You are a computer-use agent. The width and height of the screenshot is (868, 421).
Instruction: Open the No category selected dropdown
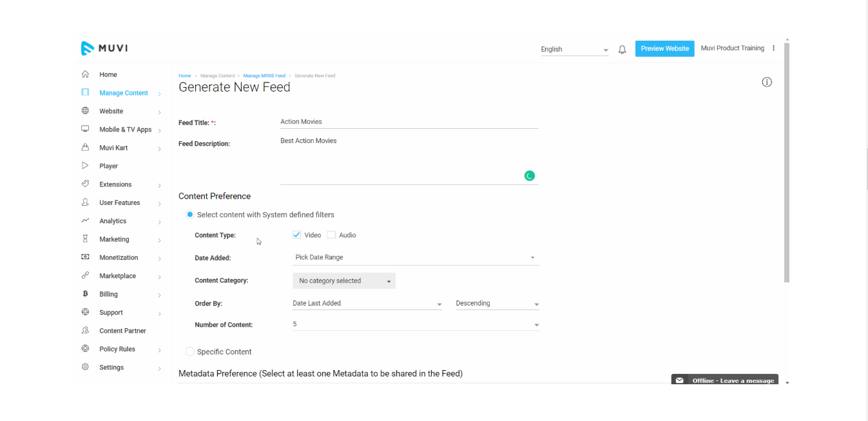pyautogui.click(x=344, y=281)
